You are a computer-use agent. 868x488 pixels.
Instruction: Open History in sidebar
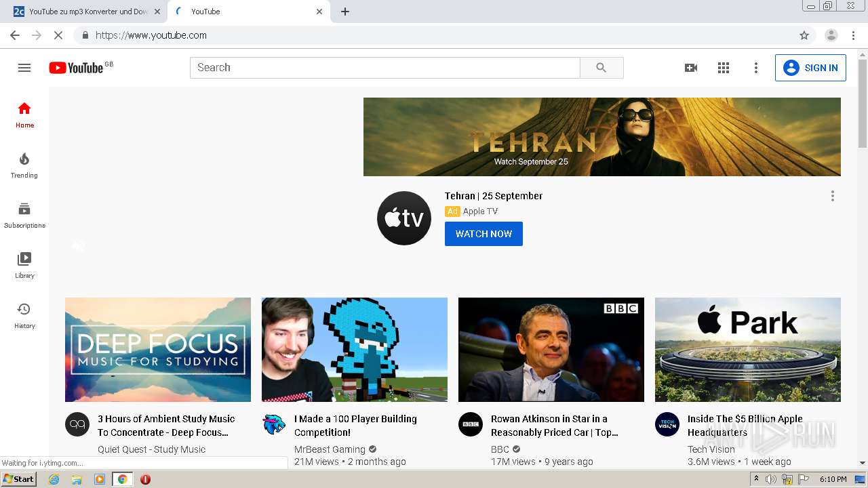pos(24,316)
